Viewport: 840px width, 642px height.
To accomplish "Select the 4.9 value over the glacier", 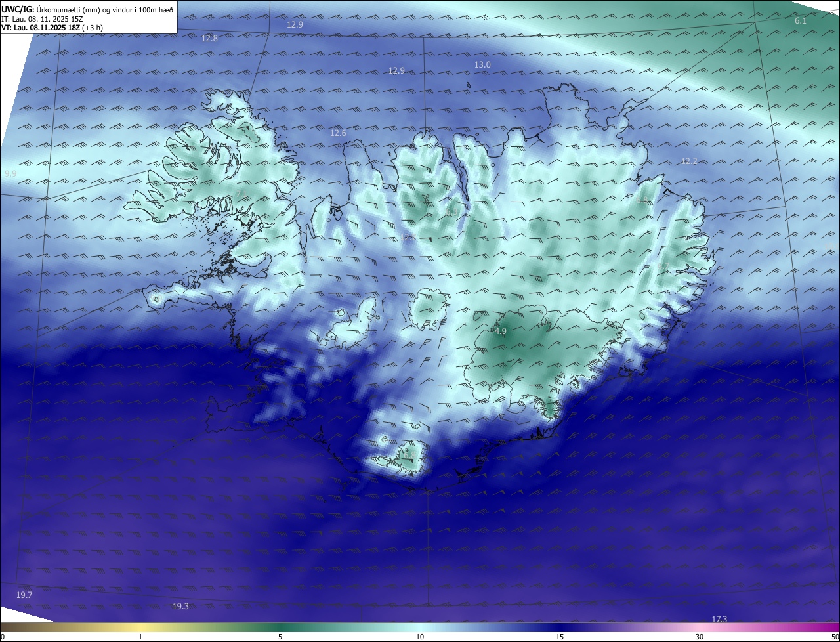I will (500, 332).
